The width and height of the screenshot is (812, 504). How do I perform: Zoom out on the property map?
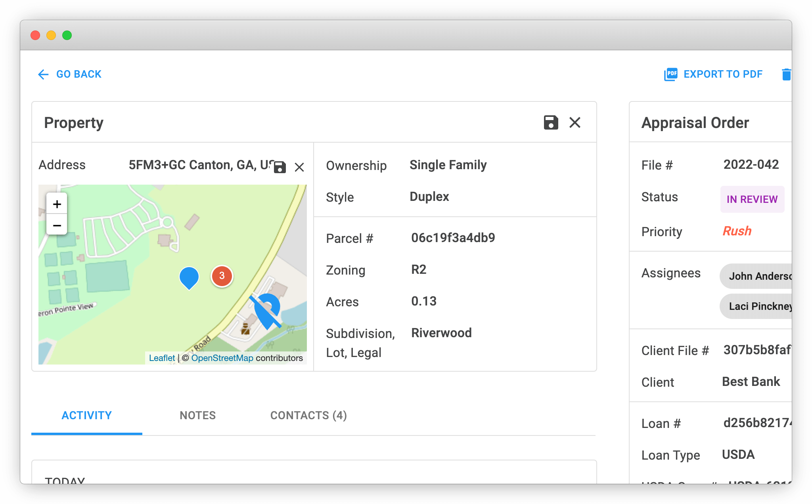[x=57, y=225]
